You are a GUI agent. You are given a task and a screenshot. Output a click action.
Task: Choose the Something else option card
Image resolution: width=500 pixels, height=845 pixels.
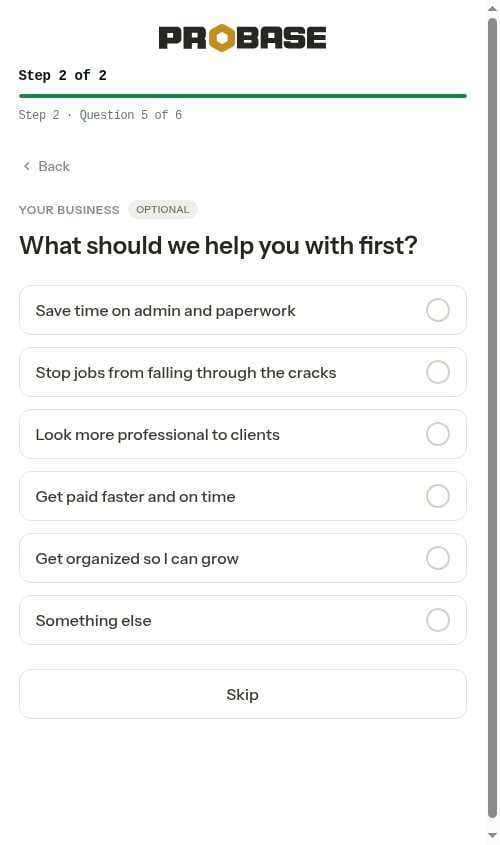click(x=242, y=620)
